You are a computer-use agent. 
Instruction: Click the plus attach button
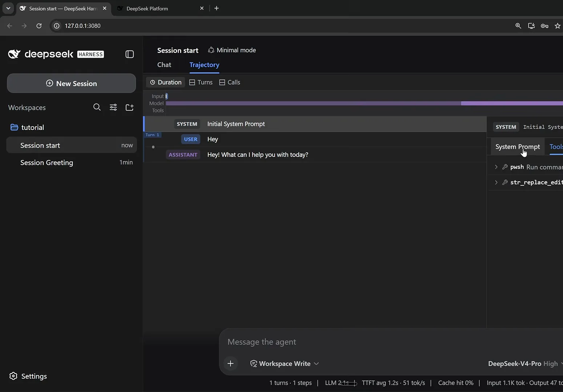pyautogui.click(x=230, y=363)
